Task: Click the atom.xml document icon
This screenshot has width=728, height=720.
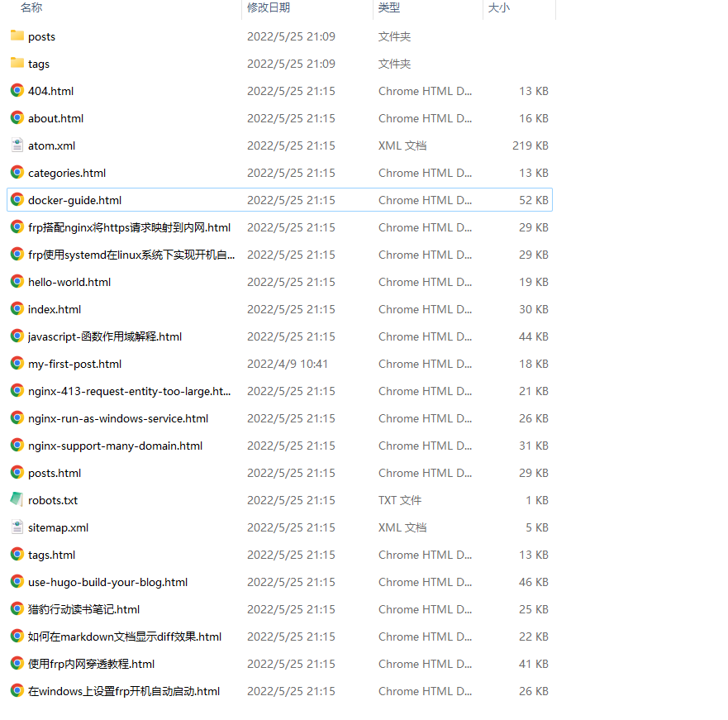Action: point(17,145)
